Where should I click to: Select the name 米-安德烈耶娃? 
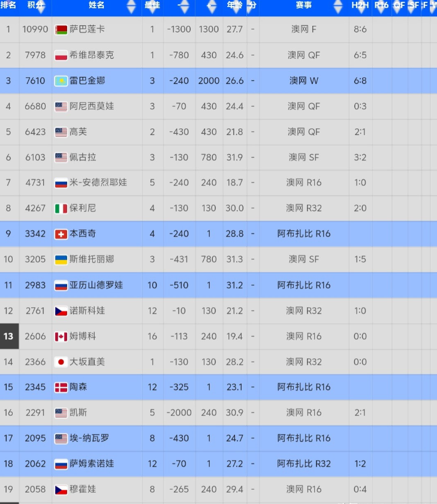click(98, 182)
